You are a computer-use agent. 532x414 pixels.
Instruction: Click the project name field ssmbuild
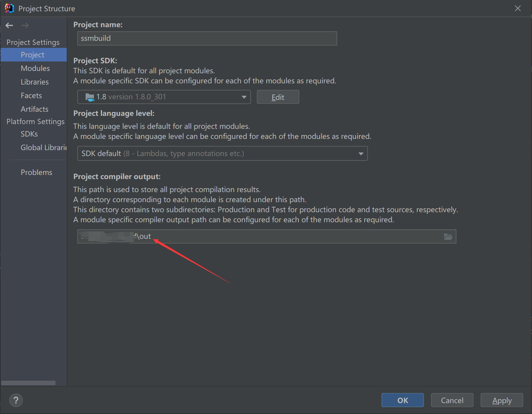click(x=207, y=38)
